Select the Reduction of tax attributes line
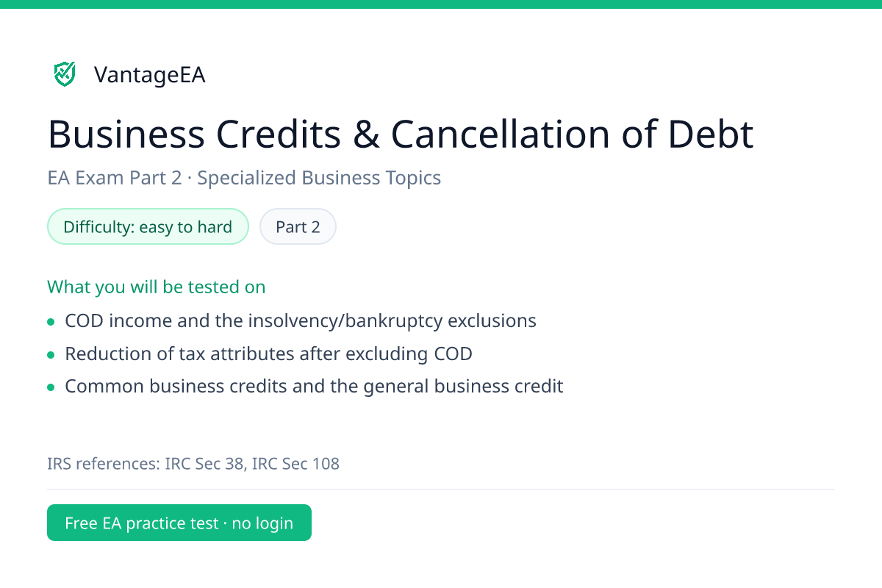The height and width of the screenshot is (588, 882). (268, 354)
